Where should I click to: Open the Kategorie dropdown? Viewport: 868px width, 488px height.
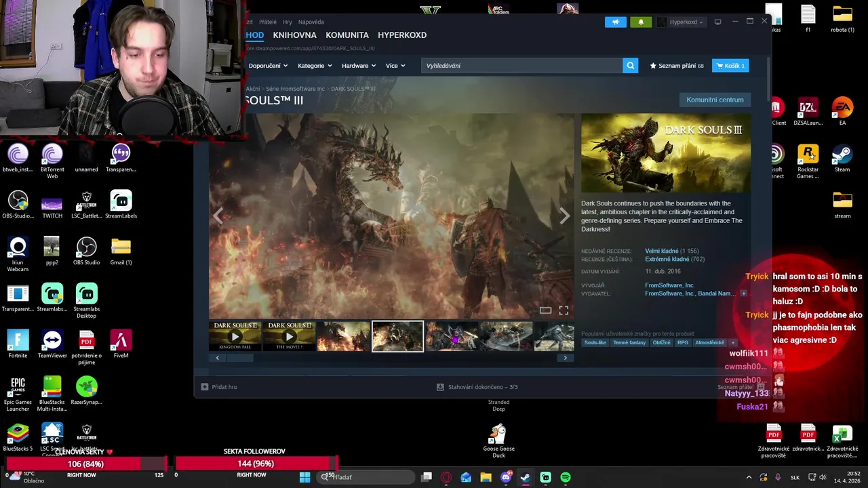click(x=315, y=66)
